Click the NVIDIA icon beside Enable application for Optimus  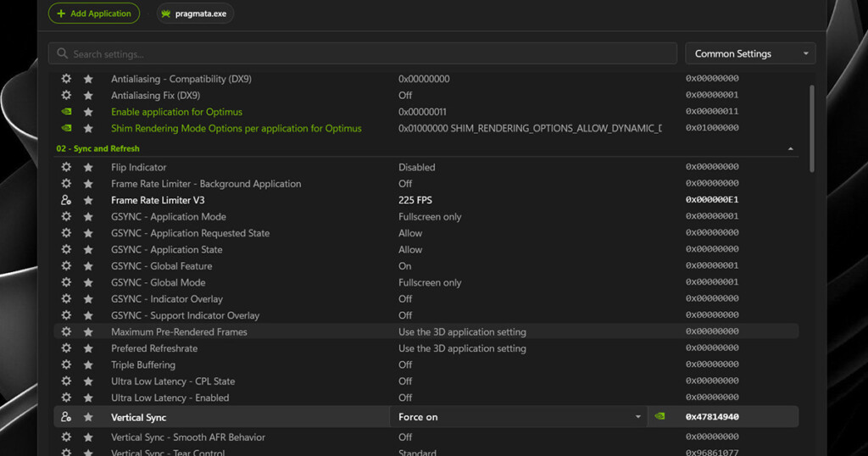(x=66, y=112)
